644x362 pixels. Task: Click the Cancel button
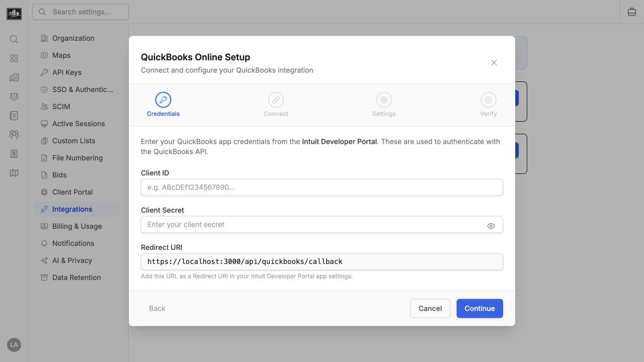(430, 308)
